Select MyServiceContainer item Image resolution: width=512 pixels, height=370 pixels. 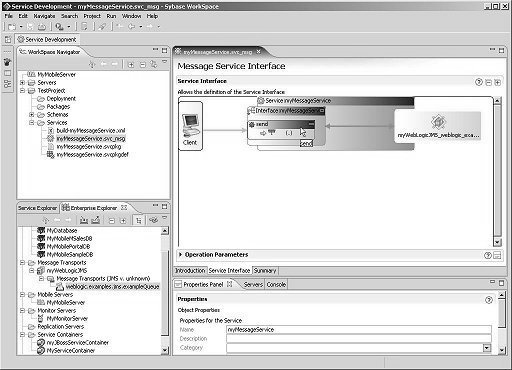point(71,351)
